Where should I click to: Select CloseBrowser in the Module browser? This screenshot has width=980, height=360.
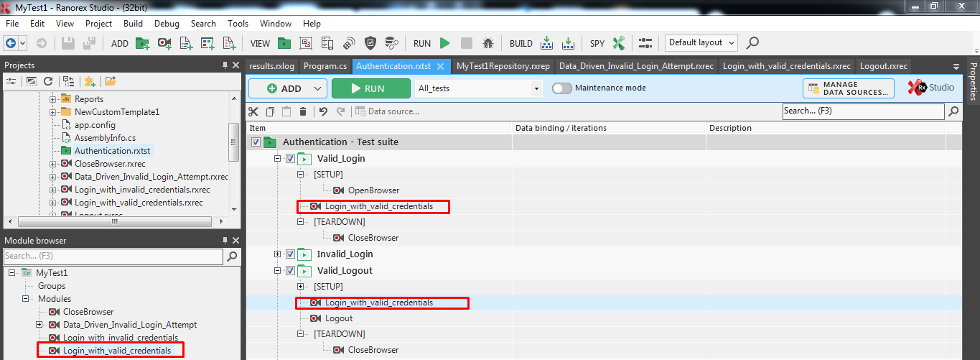88,312
